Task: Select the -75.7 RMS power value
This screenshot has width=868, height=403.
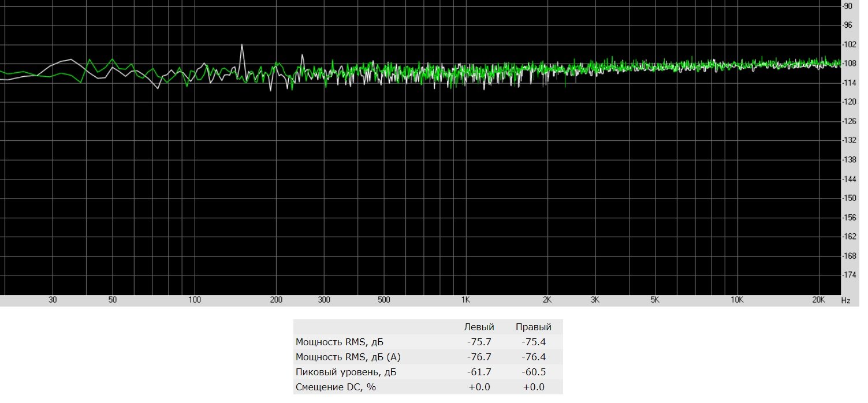Action: point(479,342)
